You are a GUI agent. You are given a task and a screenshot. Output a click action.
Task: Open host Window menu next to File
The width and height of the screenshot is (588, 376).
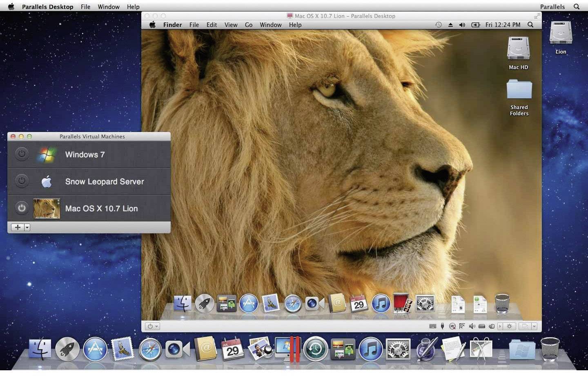click(x=109, y=7)
